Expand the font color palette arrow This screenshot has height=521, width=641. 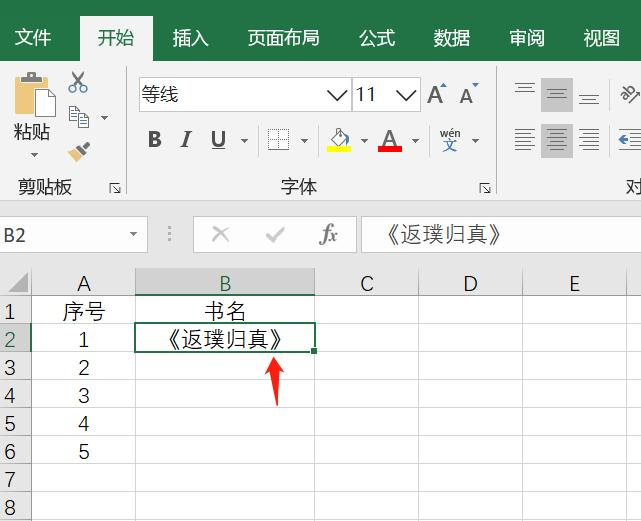(x=416, y=141)
